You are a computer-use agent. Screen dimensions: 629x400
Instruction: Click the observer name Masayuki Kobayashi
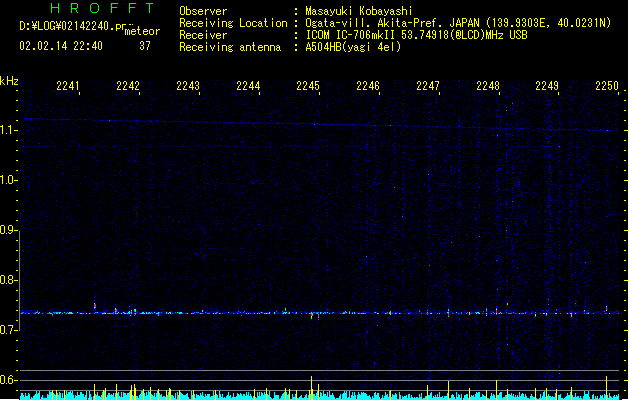tap(359, 11)
